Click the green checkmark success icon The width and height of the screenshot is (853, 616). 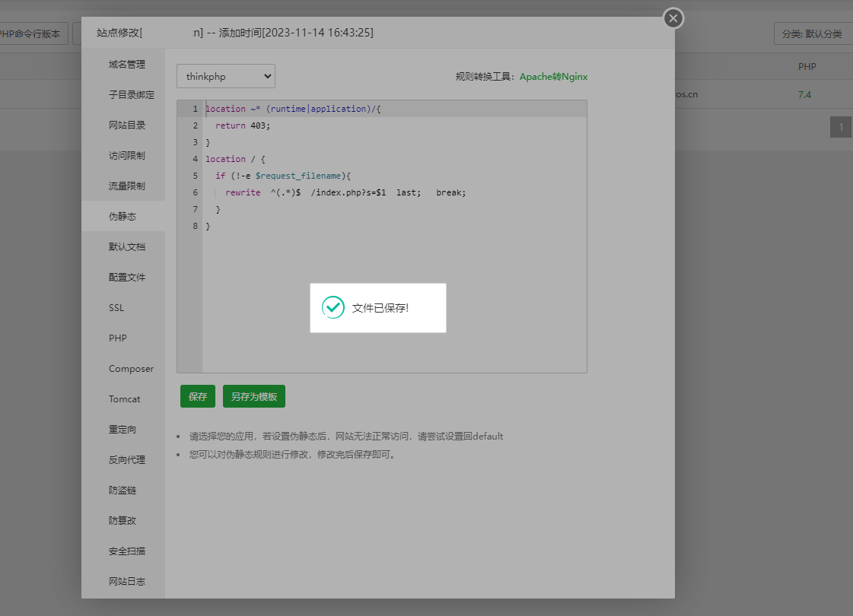333,307
